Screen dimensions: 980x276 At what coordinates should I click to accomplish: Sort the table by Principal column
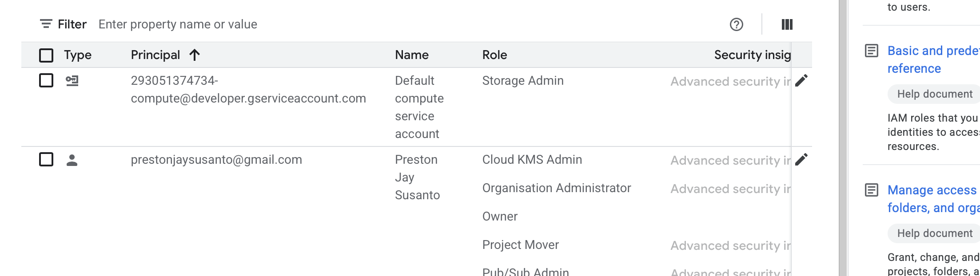(x=155, y=55)
